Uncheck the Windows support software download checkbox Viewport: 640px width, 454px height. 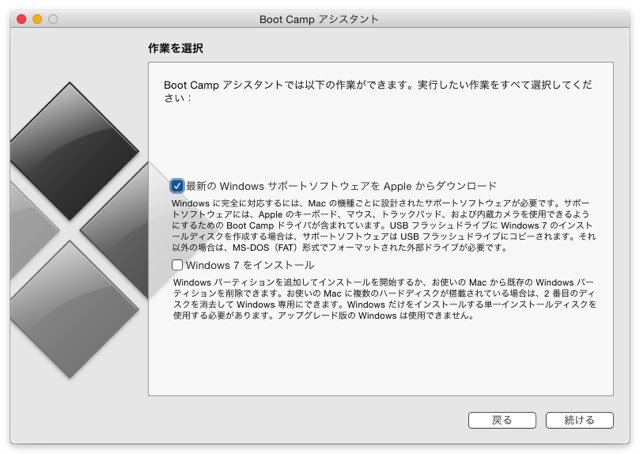(177, 186)
